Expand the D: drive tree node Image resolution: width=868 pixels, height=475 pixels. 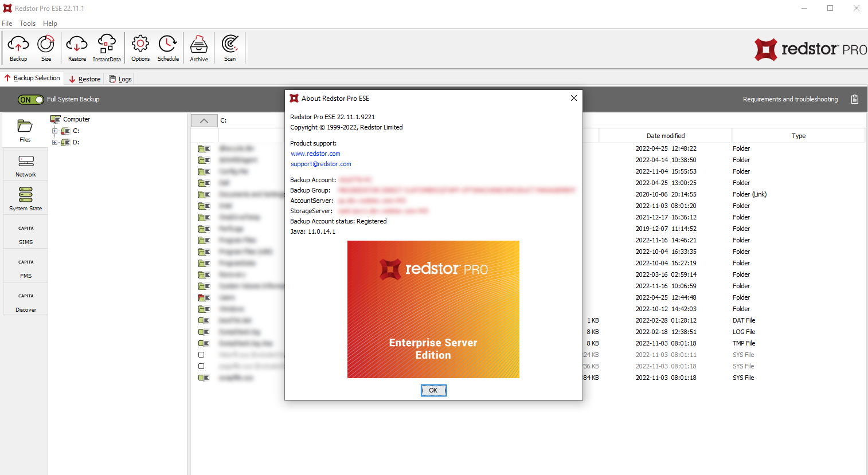[x=55, y=142]
